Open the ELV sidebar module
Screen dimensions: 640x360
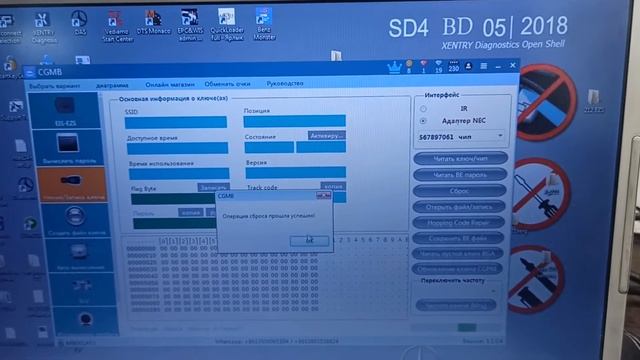(x=82, y=289)
